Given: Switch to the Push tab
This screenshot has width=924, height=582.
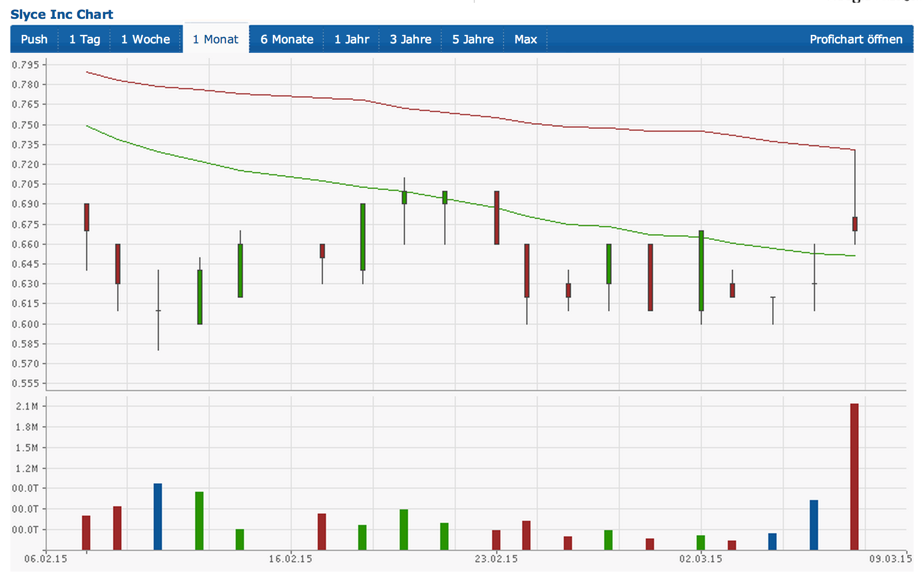Looking at the screenshot, I should click(x=34, y=40).
